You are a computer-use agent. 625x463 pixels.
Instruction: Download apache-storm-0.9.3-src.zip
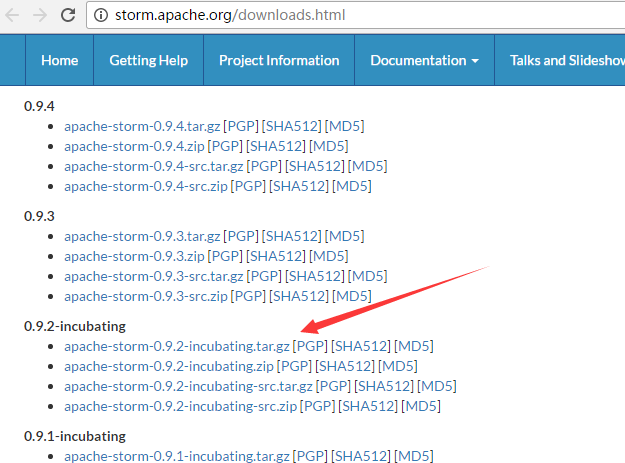pos(146,296)
